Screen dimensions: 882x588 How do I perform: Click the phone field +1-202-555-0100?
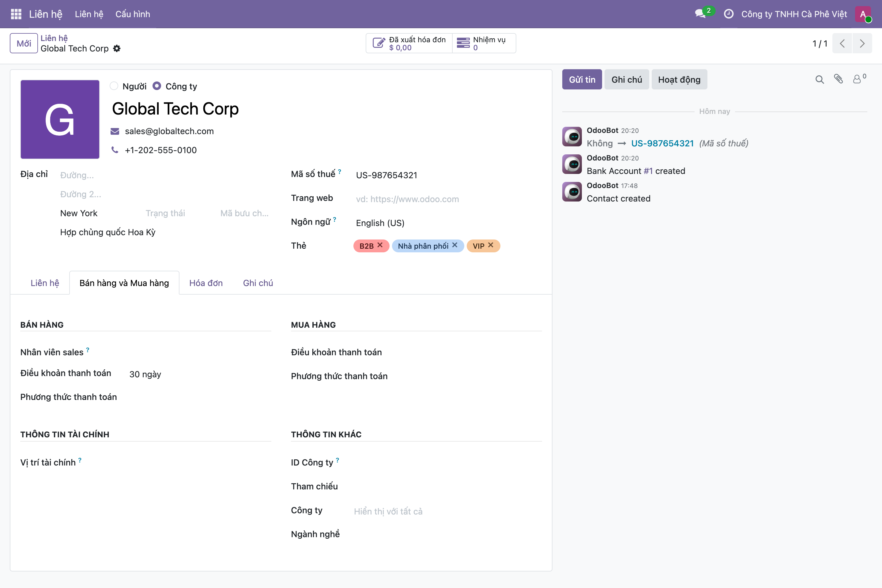click(160, 150)
